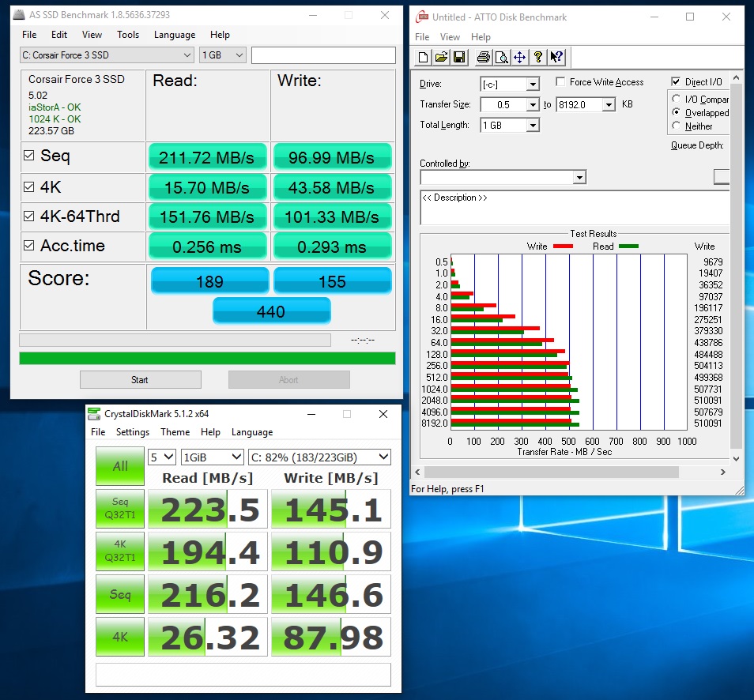
Task: Open the Theme menu in CrystalDiskMark
Action: 175,431
